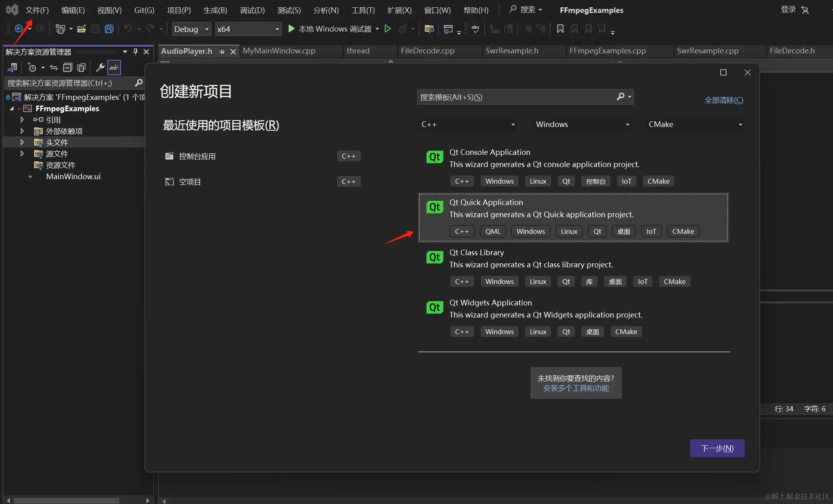833x504 pixels.
Task: Open the 文件(F) menu
Action: click(x=37, y=10)
